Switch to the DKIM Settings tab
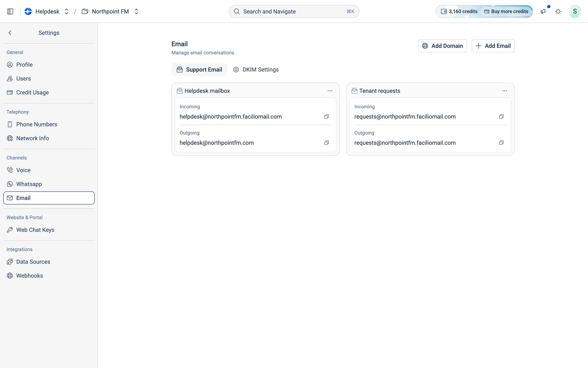The image size is (588, 368). (256, 69)
